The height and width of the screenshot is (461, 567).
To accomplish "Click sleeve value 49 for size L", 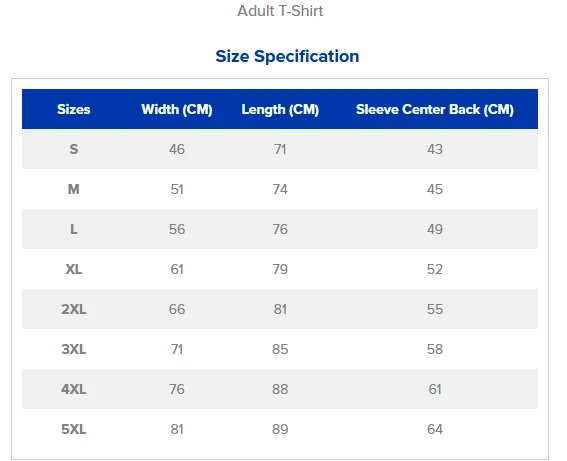I will pos(435,229).
